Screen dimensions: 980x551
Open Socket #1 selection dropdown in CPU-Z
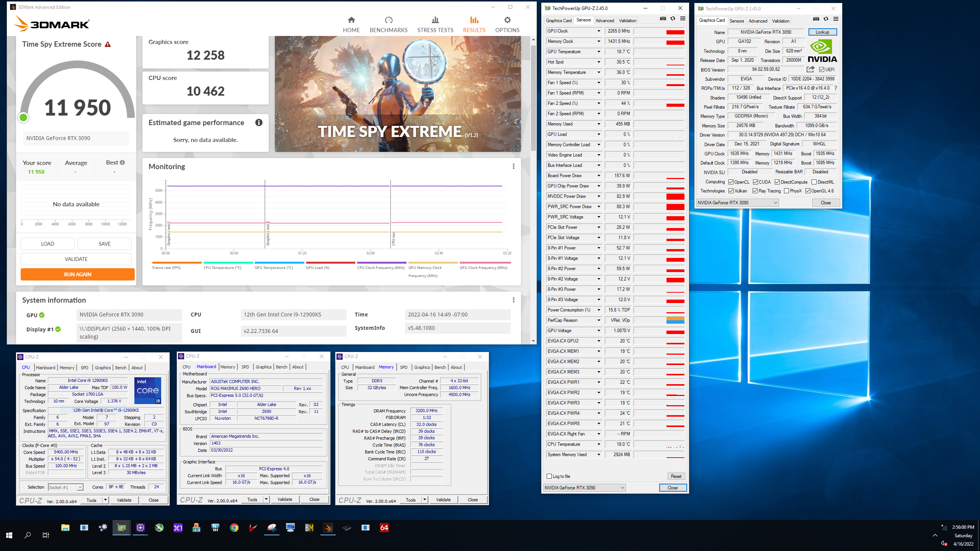(65, 487)
